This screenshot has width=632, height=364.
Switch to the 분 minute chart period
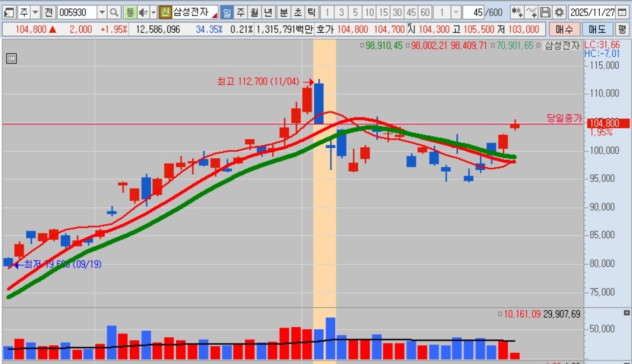[x=284, y=12]
